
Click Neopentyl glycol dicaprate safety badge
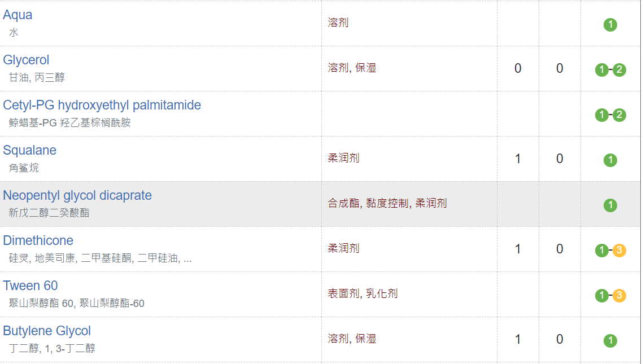coord(610,205)
